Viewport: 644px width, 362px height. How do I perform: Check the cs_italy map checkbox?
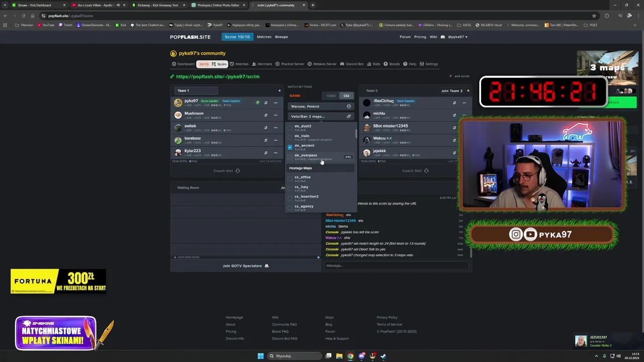pos(290,189)
